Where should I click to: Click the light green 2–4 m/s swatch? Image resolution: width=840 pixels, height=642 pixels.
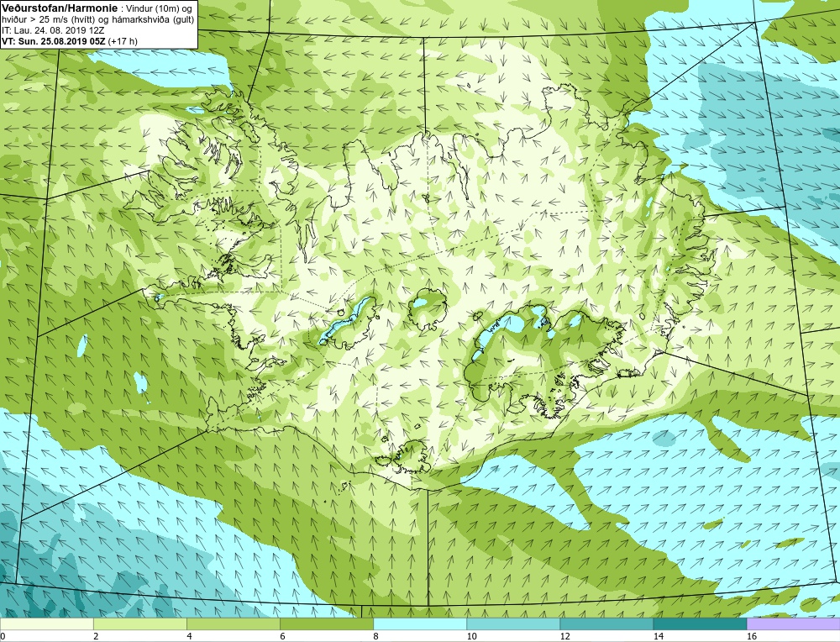coord(139,624)
